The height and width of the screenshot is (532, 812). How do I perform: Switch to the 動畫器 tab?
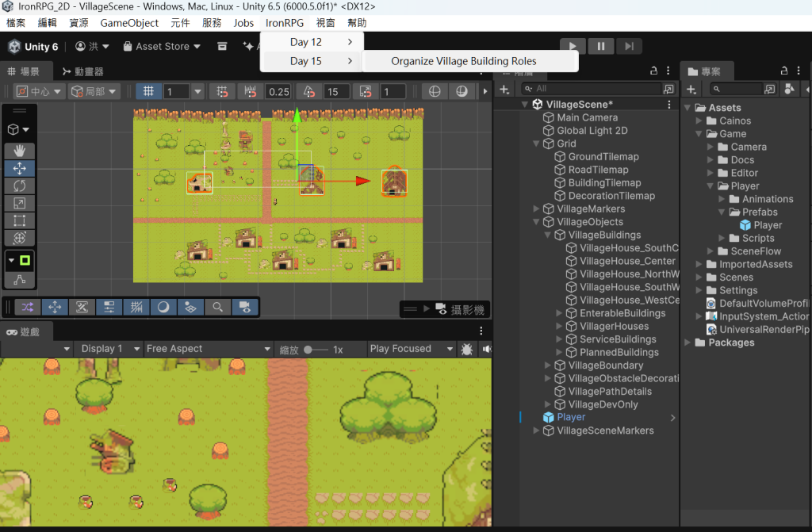(82, 71)
